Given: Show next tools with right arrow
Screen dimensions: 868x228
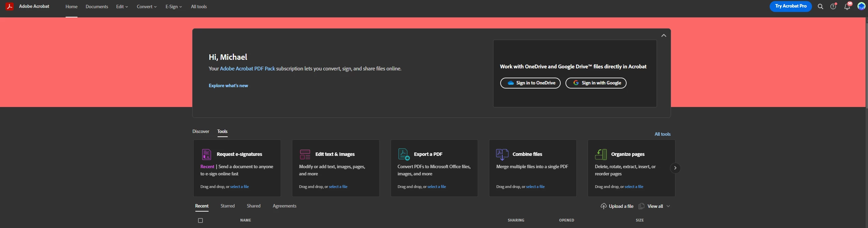Looking at the screenshot, I should pos(675,168).
